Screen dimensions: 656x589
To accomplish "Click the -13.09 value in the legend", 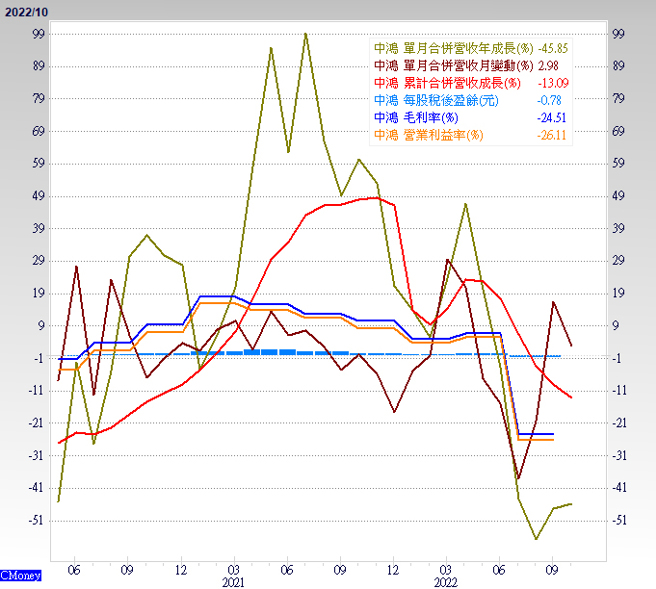I will (552, 82).
